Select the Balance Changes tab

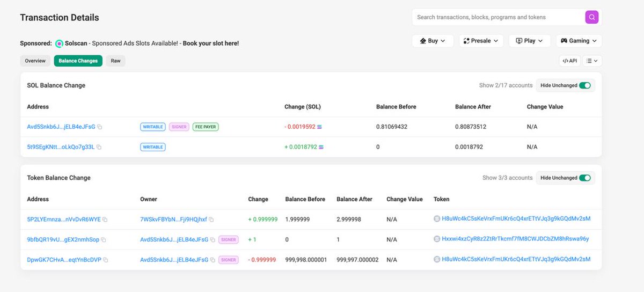pos(78,61)
